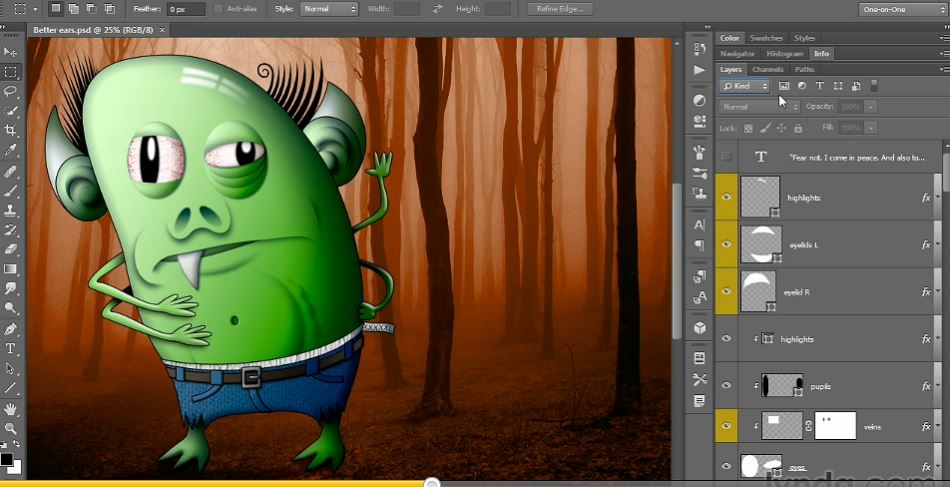The height and width of the screenshot is (487, 950).
Task: Filter layers by type layers icon
Action: click(820, 86)
